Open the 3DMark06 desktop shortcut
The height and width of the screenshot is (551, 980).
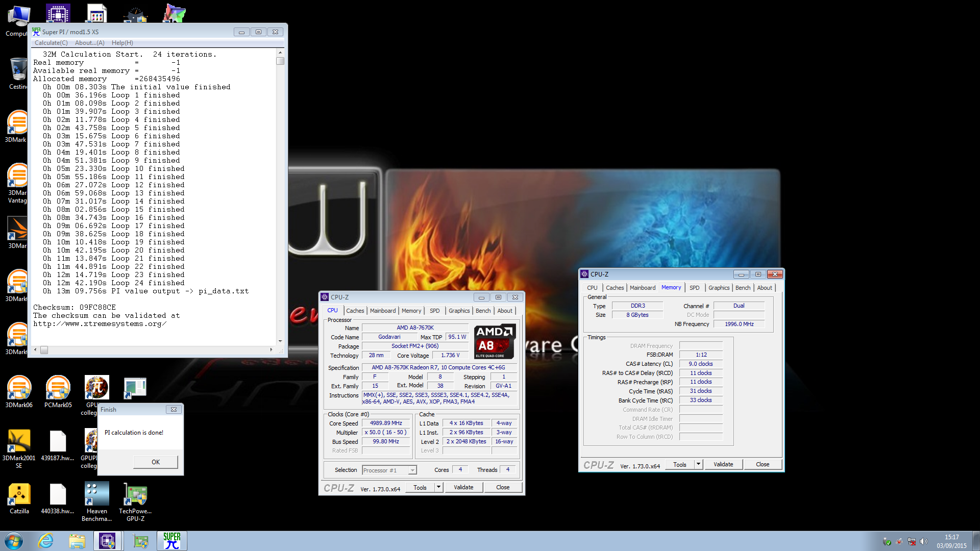[x=19, y=392]
